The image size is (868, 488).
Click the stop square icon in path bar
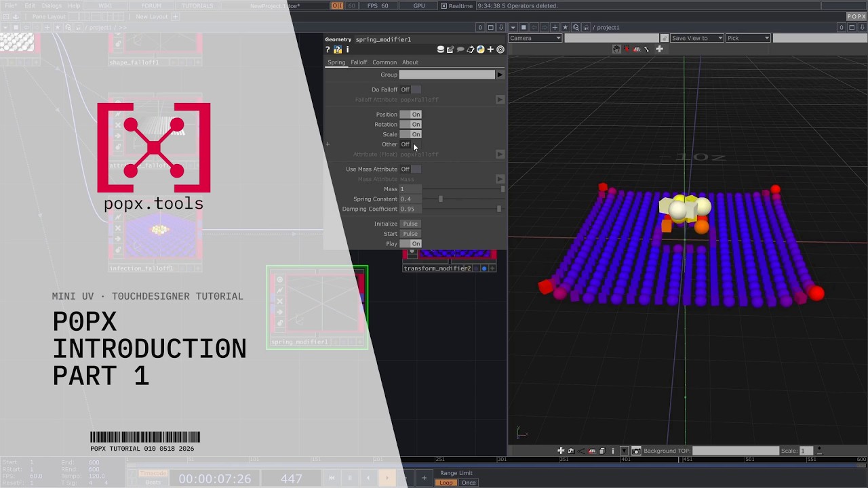pyautogui.click(x=524, y=27)
